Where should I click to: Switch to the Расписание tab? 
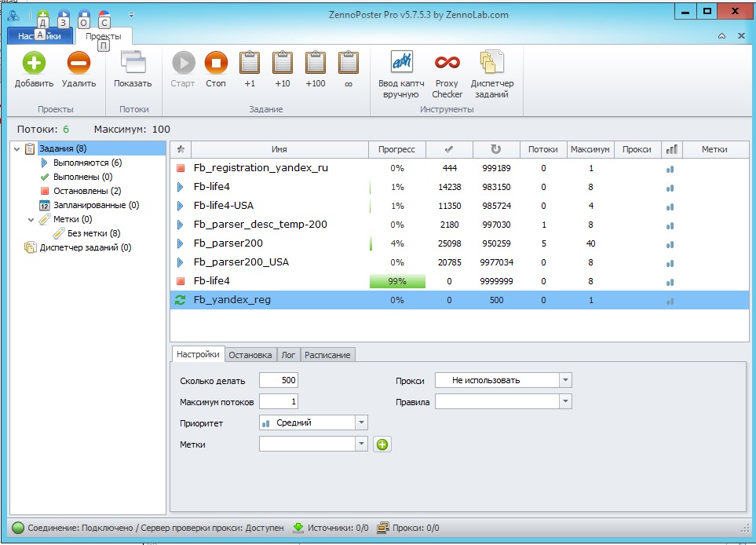point(328,355)
